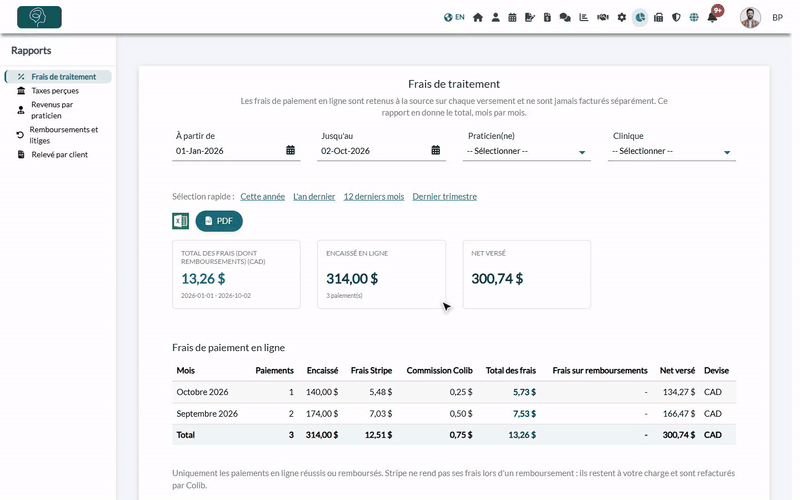Open the notes pencil icon in top bar

tap(530, 17)
